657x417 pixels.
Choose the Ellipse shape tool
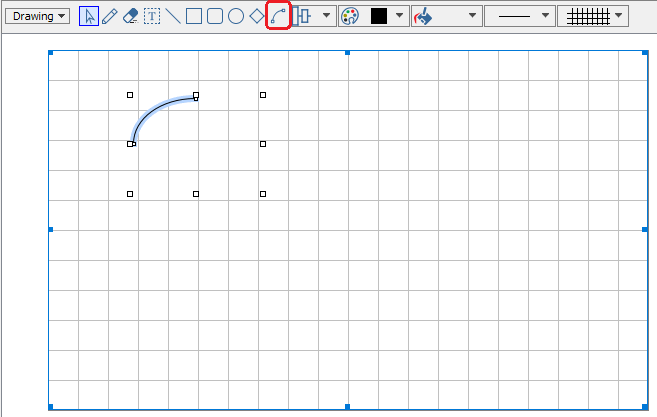point(236,16)
